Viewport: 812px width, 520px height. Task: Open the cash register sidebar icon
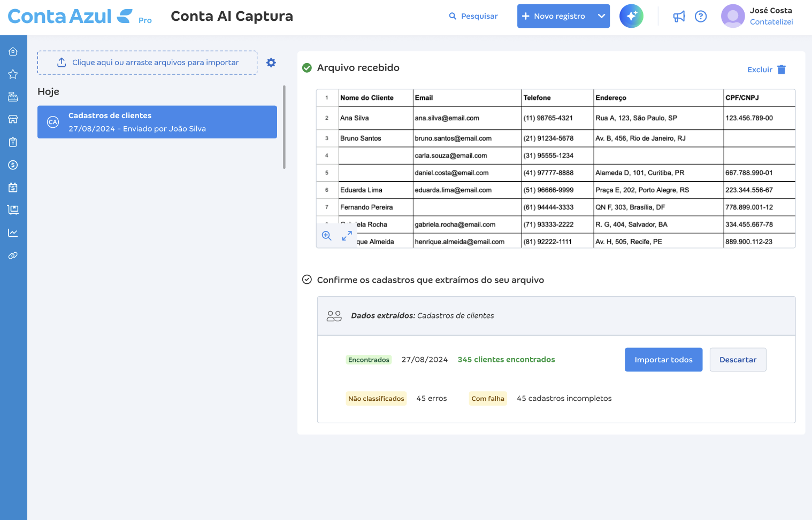13,97
